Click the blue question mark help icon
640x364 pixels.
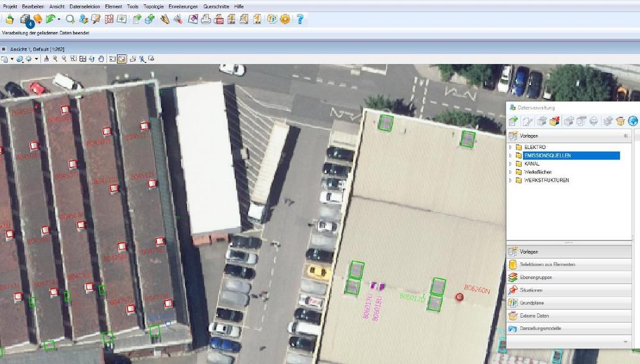tap(300, 19)
